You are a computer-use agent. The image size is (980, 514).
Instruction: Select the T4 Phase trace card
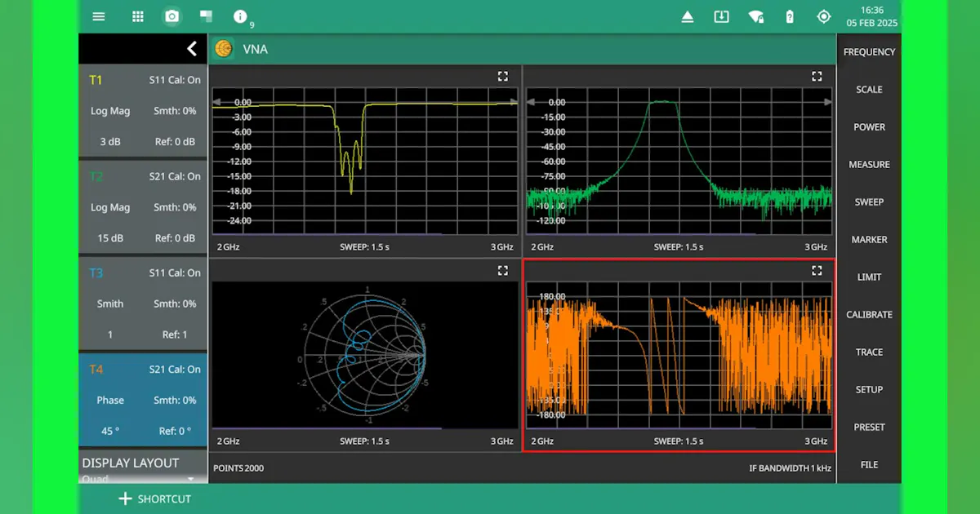(x=143, y=400)
